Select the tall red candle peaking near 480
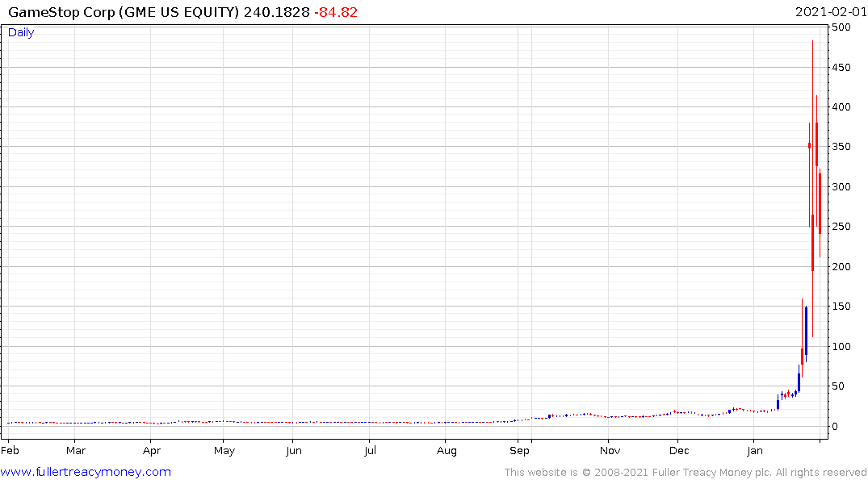 (x=812, y=188)
